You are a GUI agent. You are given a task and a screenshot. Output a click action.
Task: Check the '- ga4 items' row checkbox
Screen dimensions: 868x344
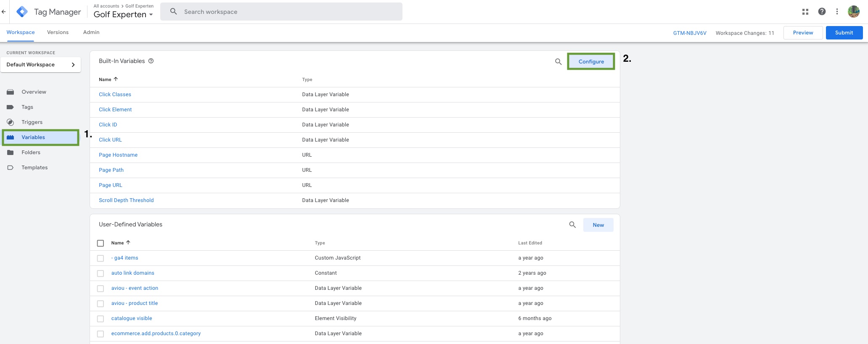tap(101, 258)
